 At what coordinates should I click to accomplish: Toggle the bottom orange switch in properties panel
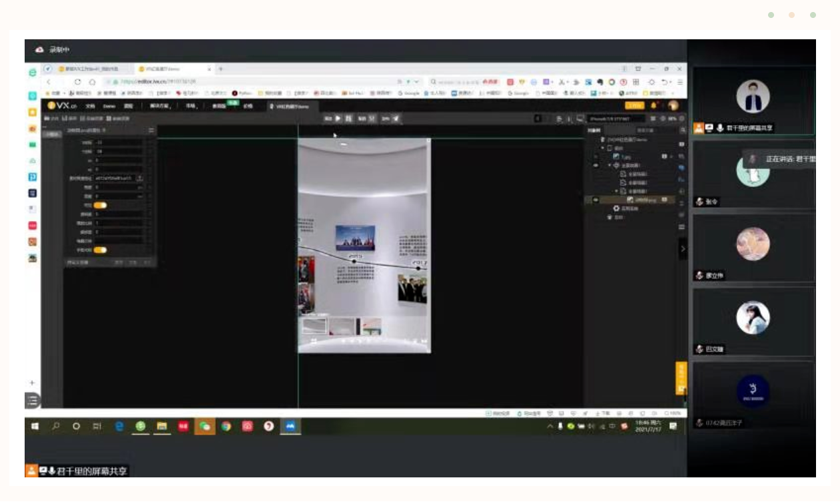click(100, 250)
